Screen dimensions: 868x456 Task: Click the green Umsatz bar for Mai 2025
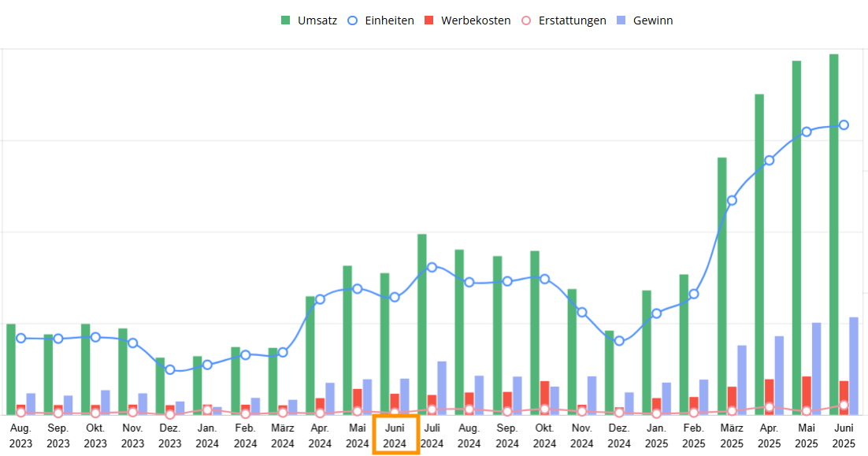point(796,236)
